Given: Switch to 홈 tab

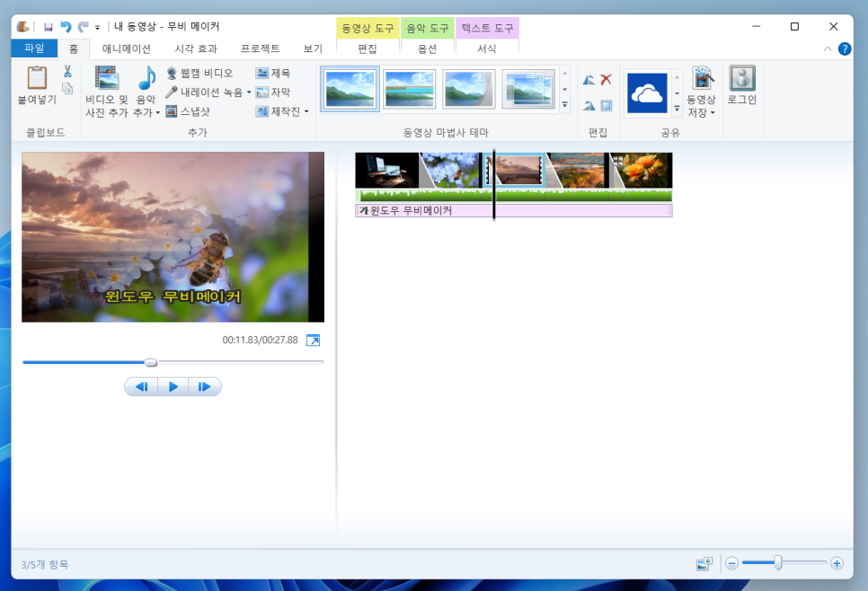Looking at the screenshot, I should point(73,49).
